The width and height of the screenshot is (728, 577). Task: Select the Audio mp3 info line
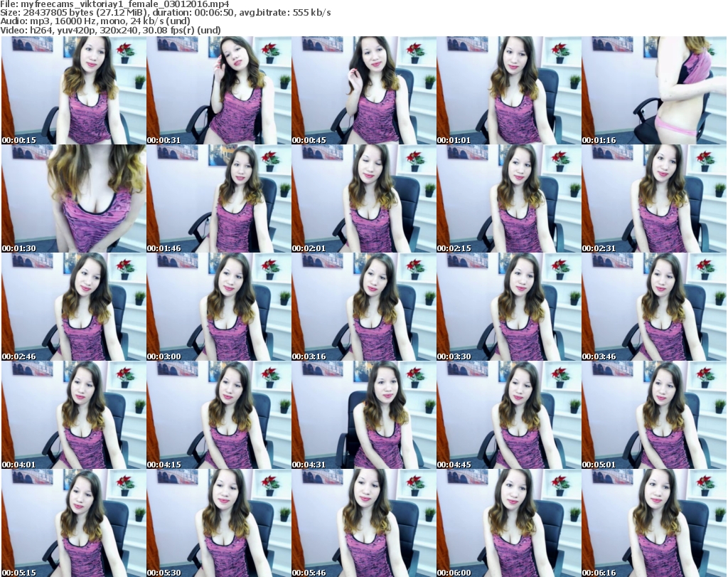point(95,21)
